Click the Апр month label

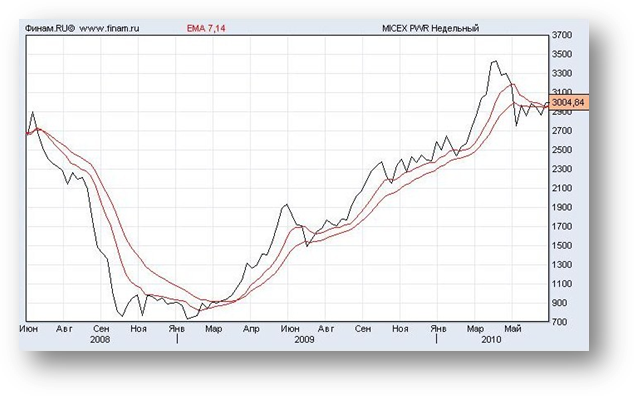pos(251,329)
